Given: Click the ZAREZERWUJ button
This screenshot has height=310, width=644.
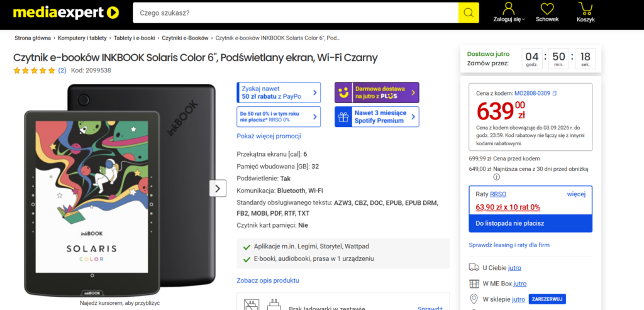Looking at the screenshot, I should pyautogui.click(x=547, y=299).
